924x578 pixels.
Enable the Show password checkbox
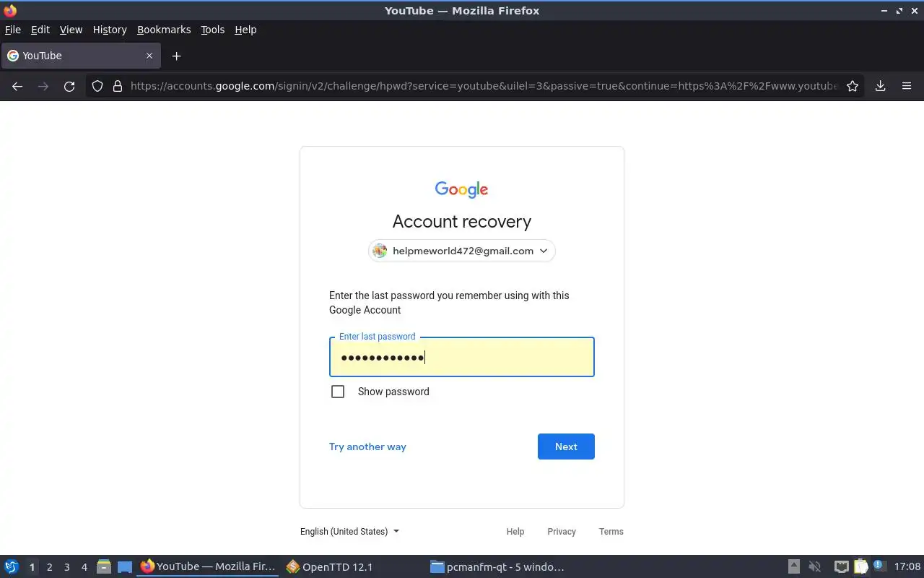338,392
